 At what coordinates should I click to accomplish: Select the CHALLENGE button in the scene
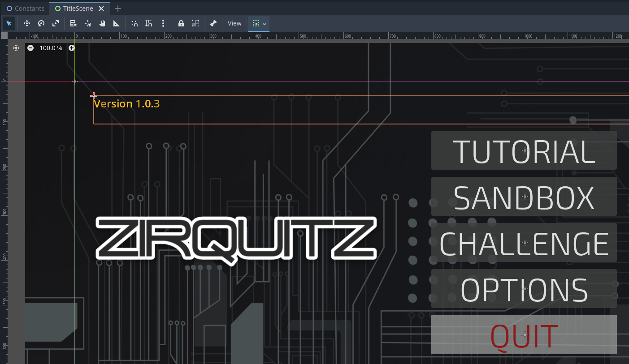[x=524, y=243]
